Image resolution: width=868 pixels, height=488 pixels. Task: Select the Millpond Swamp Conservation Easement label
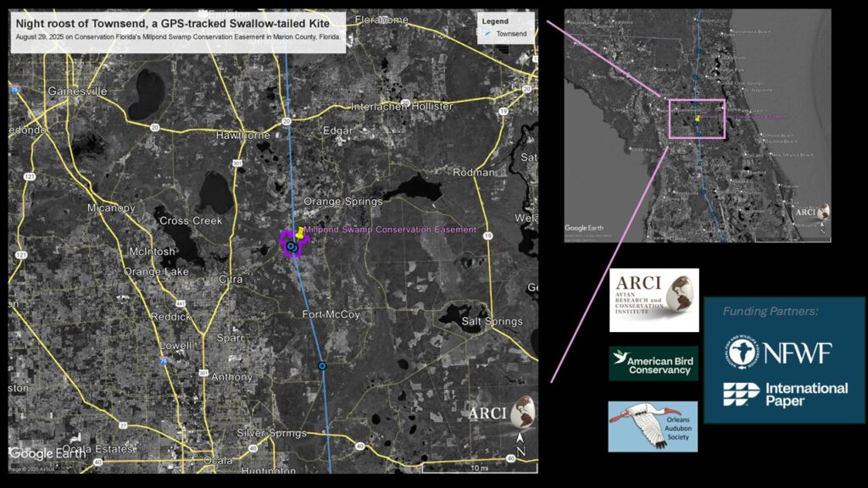pos(390,230)
